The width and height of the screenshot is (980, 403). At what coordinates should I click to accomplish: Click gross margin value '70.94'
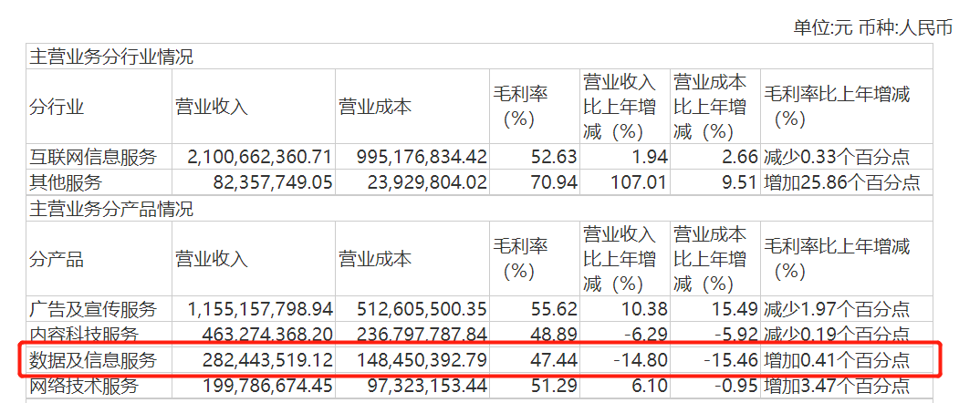tap(552, 182)
